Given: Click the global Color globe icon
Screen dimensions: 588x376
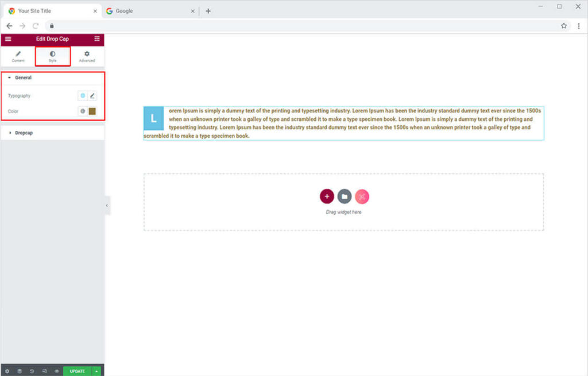Looking at the screenshot, I should pyautogui.click(x=83, y=111).
